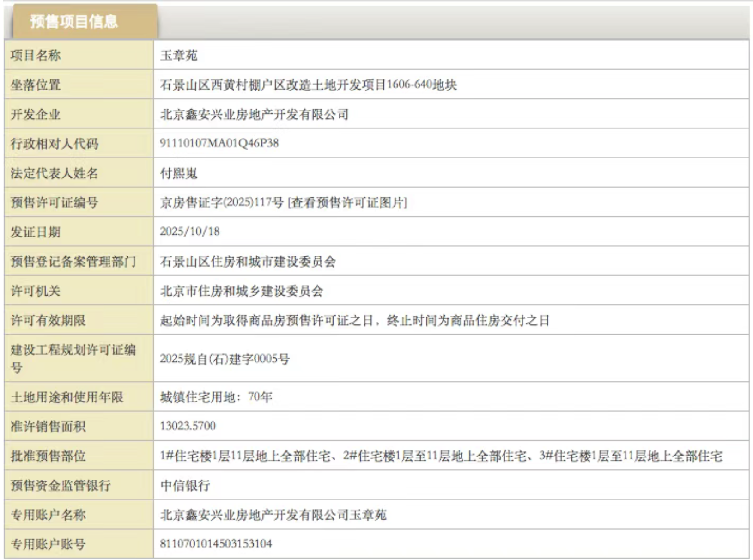The height and width of the screenshot is (560, 753).
Task: Select the 开发企业 company name value
Action: 254,114
